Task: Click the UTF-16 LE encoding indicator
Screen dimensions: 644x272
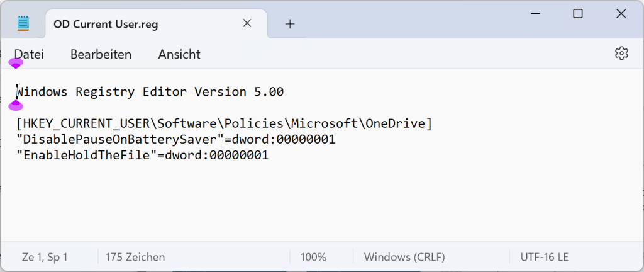Action: (545, 257)
